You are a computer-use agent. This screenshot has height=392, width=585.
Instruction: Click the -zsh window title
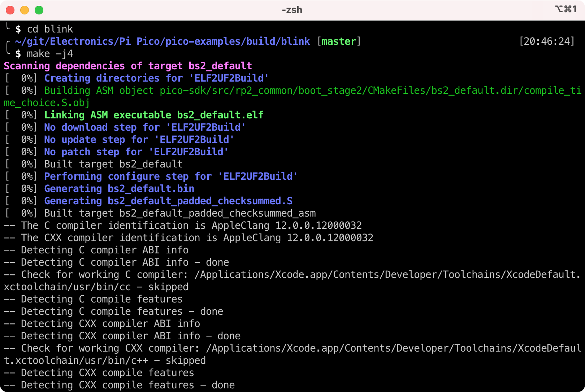(x=292, y=10)
